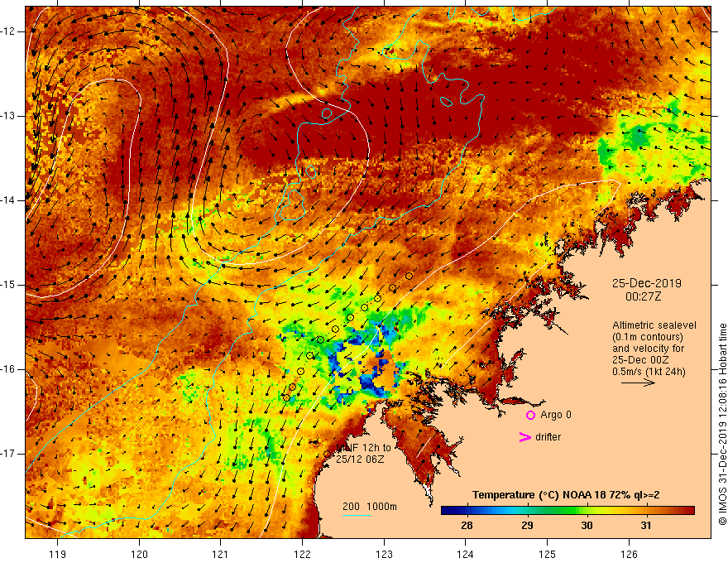The width and height of the screenshot is (728, 563).
Task: Click the "Temperature (°C) NOAA 18 72% ql>=2" title
Action: coord(566,495)
